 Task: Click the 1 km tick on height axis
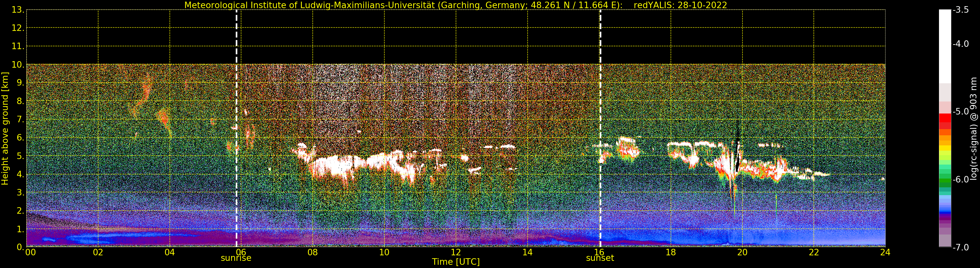coord(20,229)
